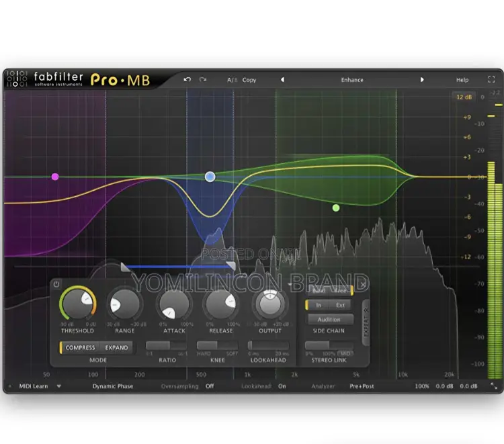504x444 pixels.
Task: Go to the next preset with right arrow
Action: click(422, 80)
